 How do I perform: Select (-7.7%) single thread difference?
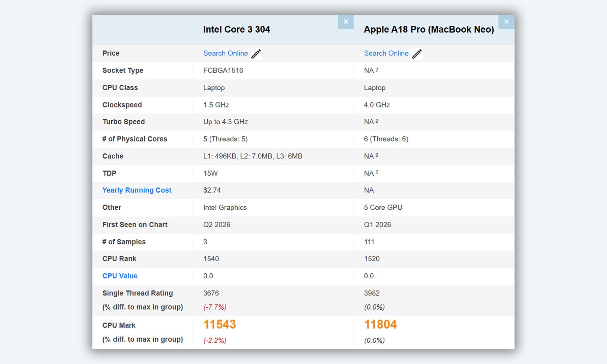pyautogui.click(x=215, y=307)
